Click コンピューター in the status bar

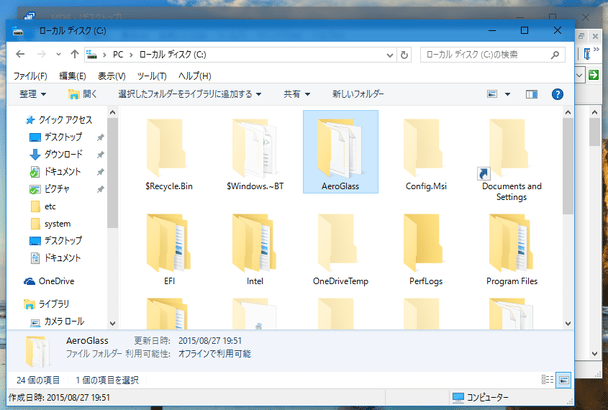[x=480, y=397]
